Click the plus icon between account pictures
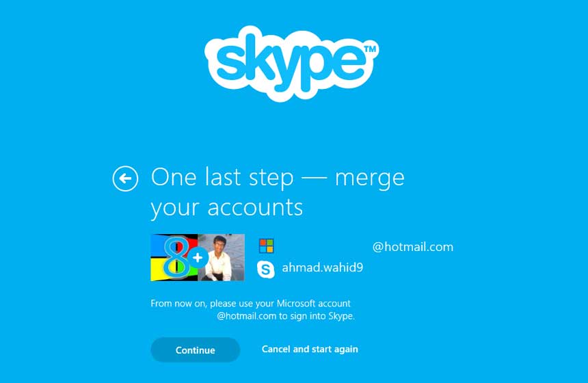The height and width of the screenshot is (383, 588). [x=198, y=258]
